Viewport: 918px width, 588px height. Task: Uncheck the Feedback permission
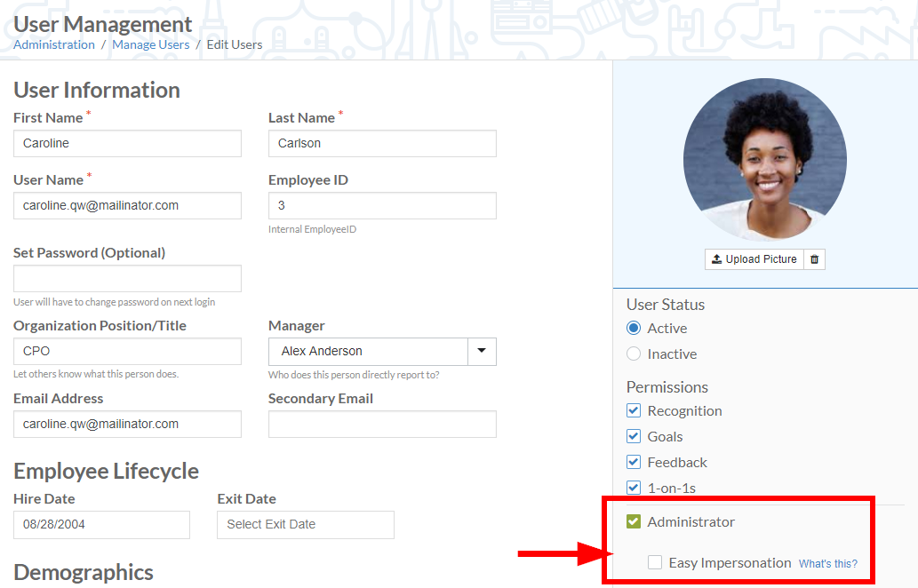pos(634,462)
